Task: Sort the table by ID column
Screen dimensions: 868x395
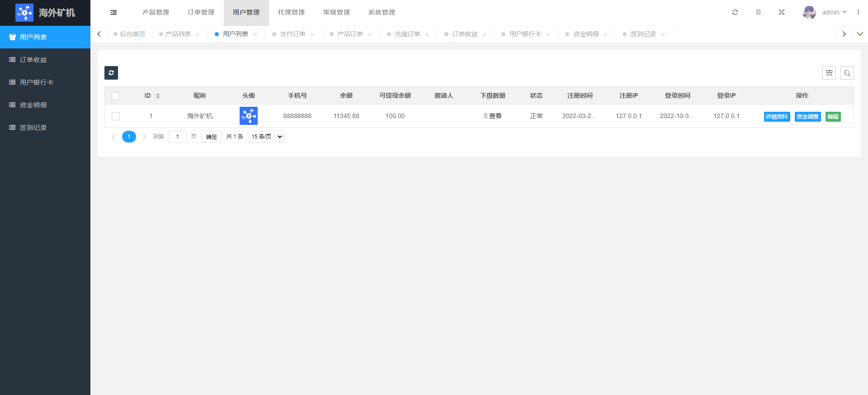Action: pos(158,96)
